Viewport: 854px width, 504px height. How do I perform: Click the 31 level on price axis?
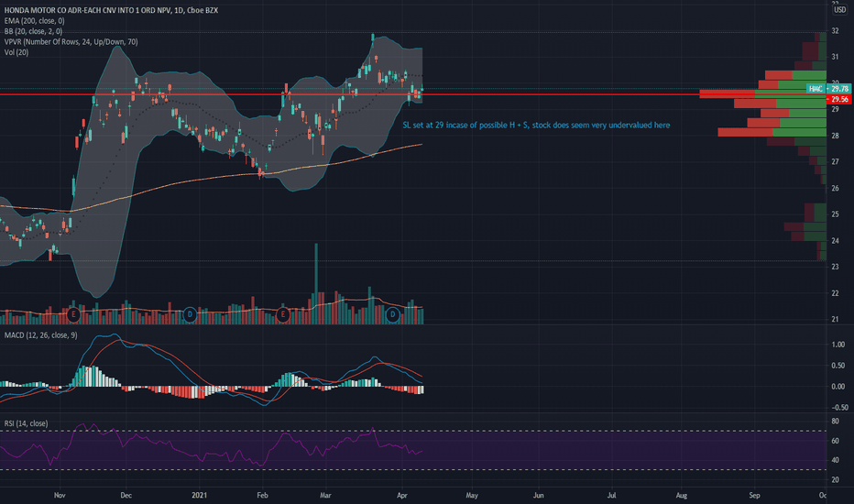835,57
